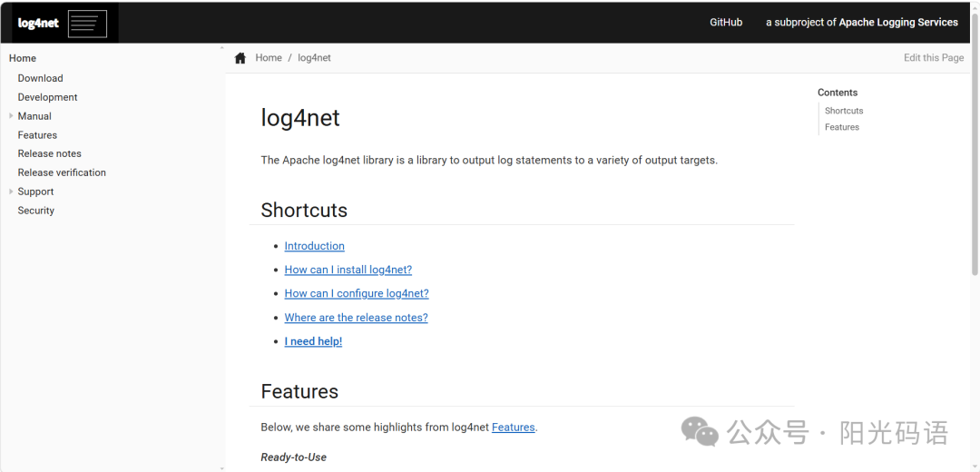This screenshot has height=472, width=980.
Task: Open Apache Logging Services link
Action: tap(898, 23)
